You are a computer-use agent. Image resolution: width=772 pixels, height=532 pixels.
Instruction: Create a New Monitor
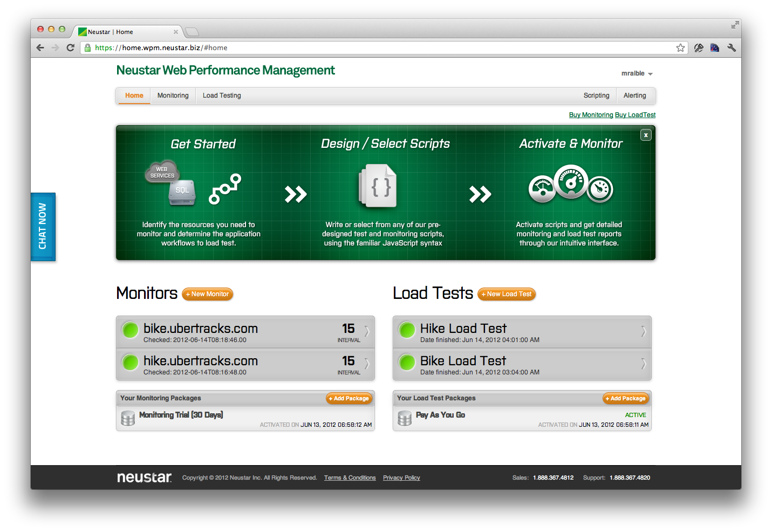[x=208, y=294]
